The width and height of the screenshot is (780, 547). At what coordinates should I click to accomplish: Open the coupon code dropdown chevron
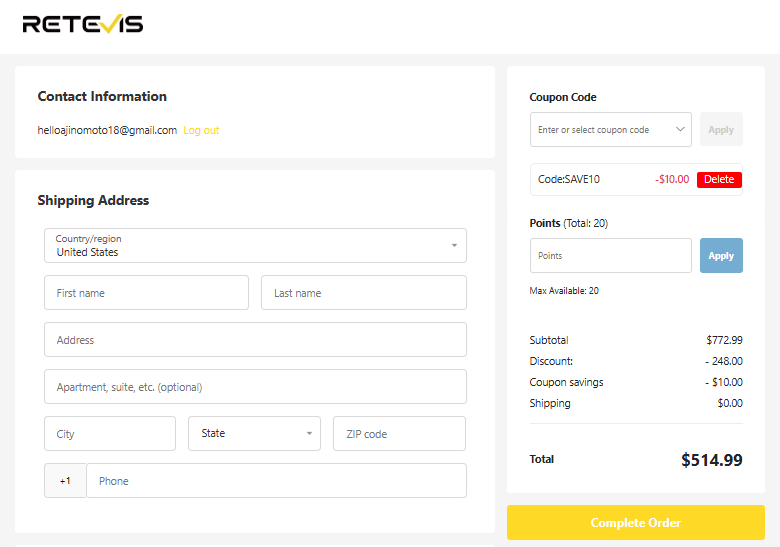pos(680,129)
